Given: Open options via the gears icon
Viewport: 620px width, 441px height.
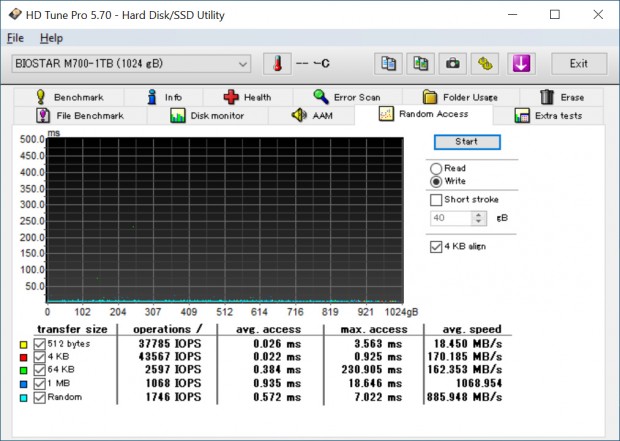Looking at the screenshot, I should click(485, 64).
